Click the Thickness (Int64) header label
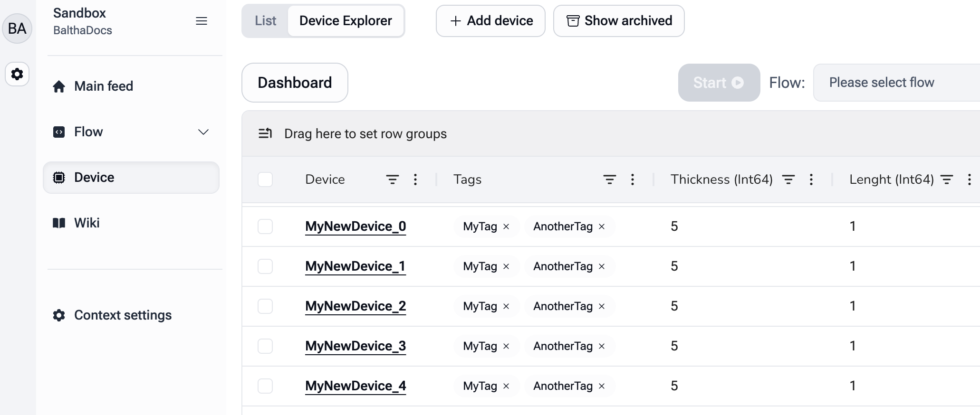980x415 pixels. tap(721, 179)
